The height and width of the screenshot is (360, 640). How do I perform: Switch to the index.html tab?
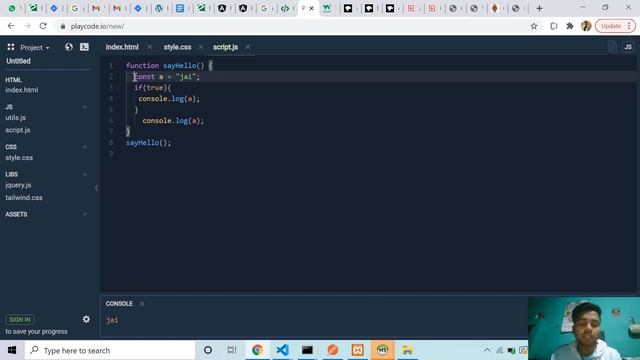tap(122, 47)
